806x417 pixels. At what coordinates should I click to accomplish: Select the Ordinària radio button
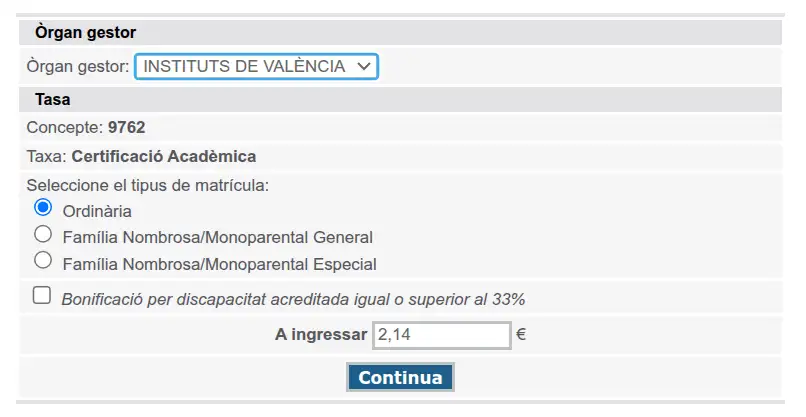tap(42, 208)
